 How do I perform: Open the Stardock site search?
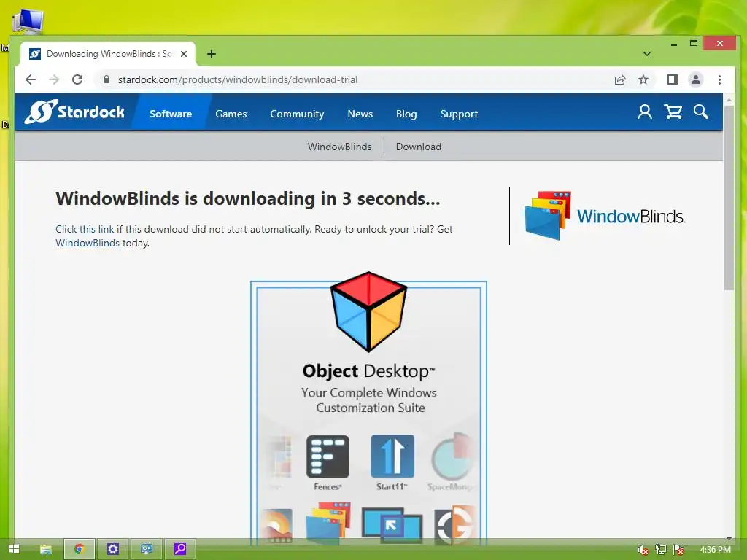pos(701,112)
